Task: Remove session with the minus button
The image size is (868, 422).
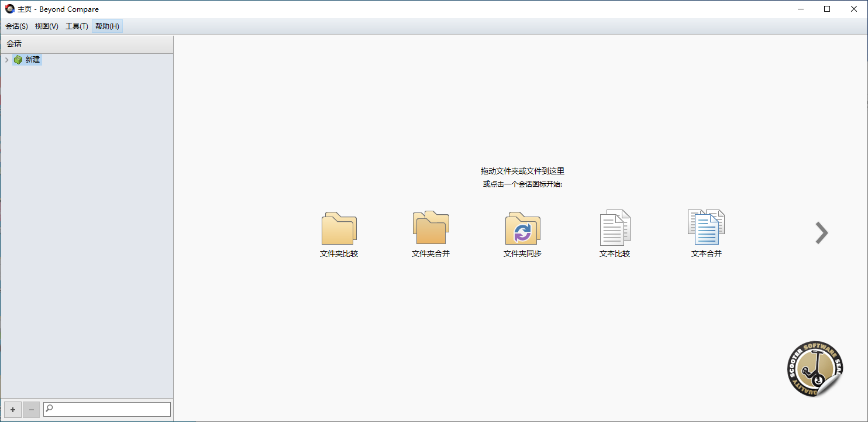Action: click(x=32, y=410)
